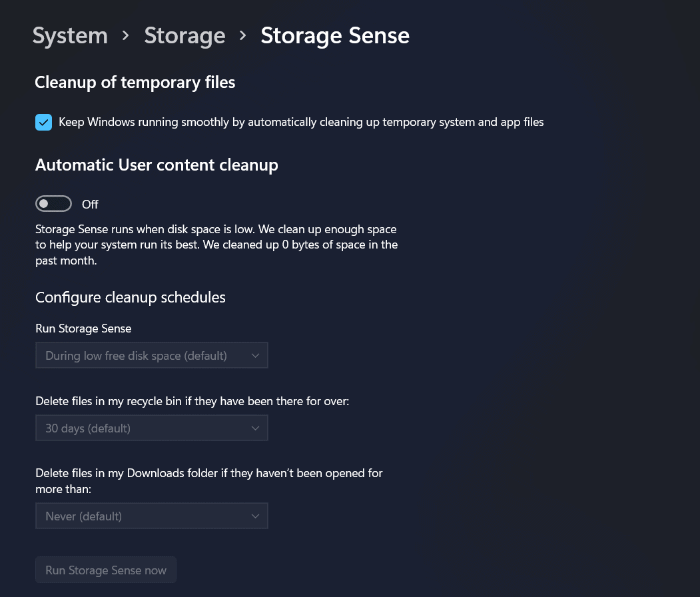The height and width of the screenshot is (597, 700).
Task: Enable the Automatic User content cleanup toggle
Action: point(53,204)
